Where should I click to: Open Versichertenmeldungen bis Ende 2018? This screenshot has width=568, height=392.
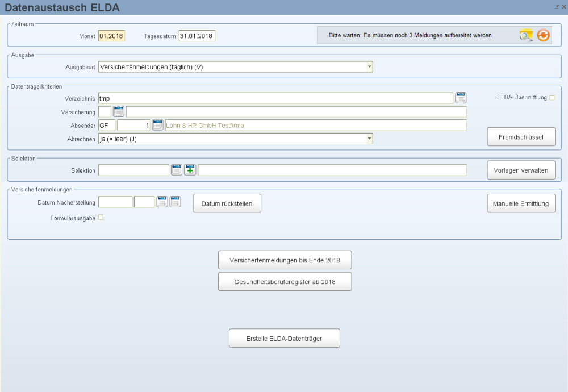point(285,260)
